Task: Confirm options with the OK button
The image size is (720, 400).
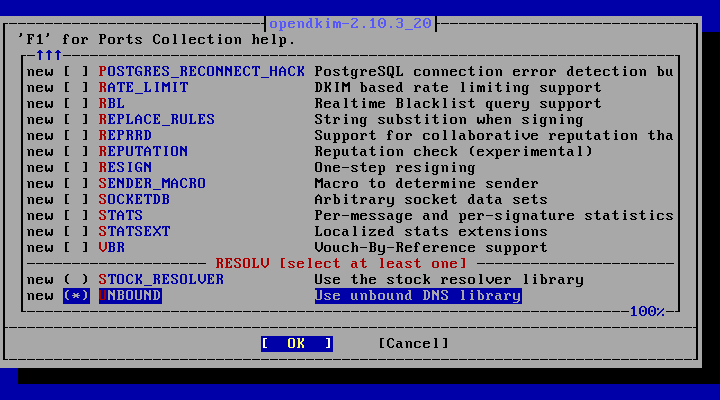Action: (x=297, y=344)
